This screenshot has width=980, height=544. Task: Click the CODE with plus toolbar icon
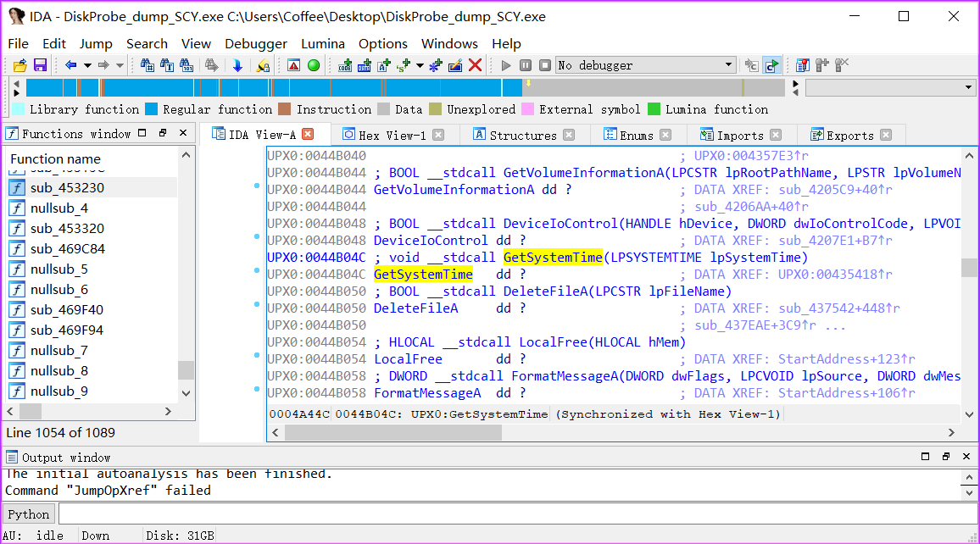(x=345, y=65)
